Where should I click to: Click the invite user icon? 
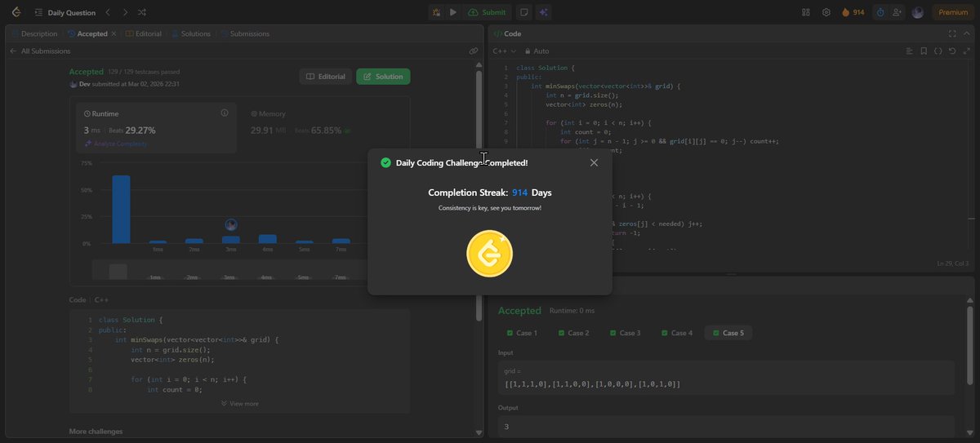point(898,12)
